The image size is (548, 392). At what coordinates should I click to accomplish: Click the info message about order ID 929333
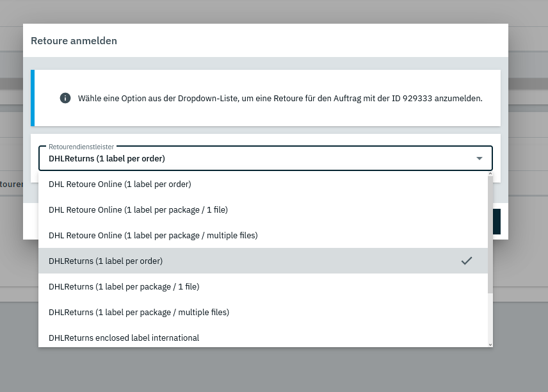point(280,99)
